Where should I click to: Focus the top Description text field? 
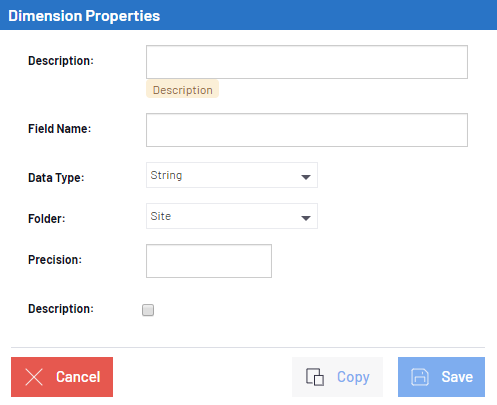point(307,62)
